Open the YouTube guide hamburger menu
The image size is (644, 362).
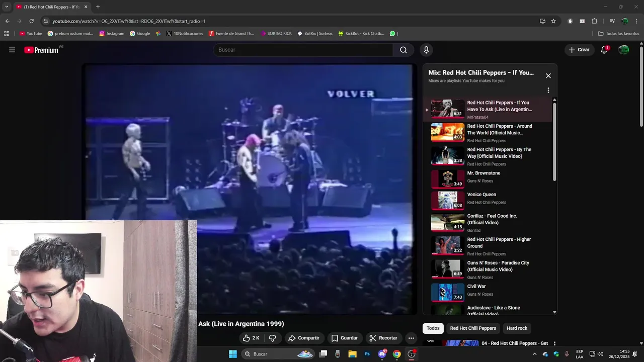(x=12, y=50)
